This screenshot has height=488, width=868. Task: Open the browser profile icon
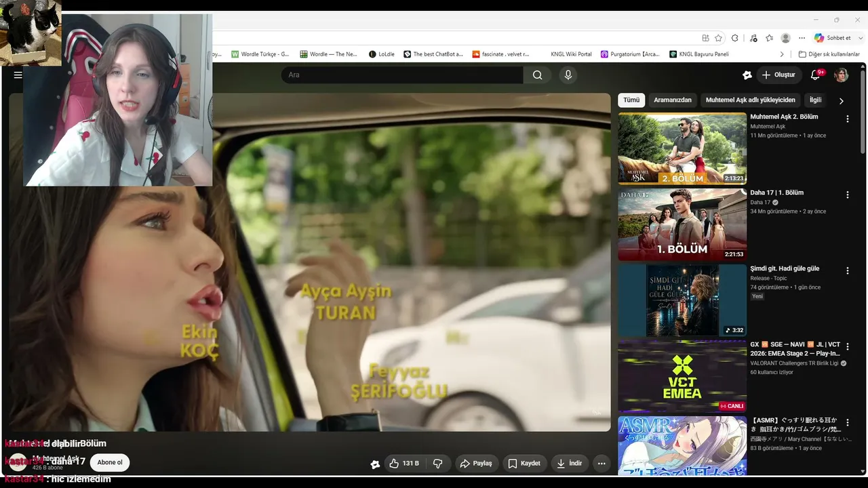(x=785, y=38)
